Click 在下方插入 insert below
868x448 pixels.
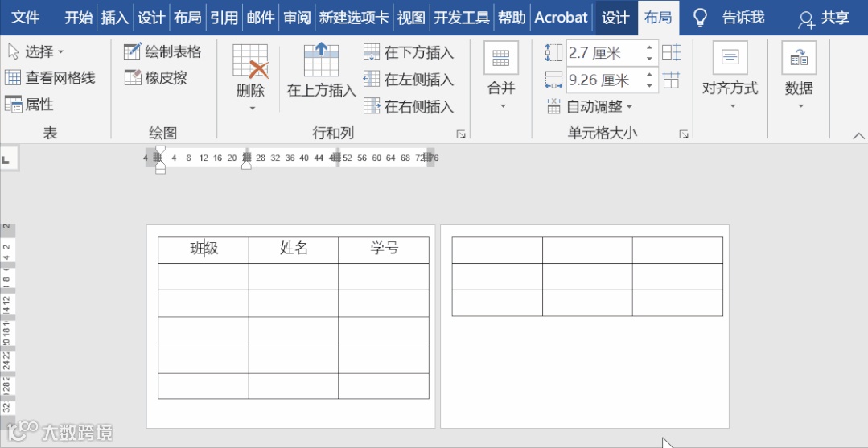coord(409,52)
